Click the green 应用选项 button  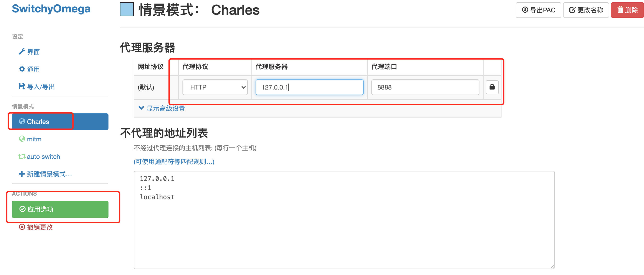click(x=60, y=209)
